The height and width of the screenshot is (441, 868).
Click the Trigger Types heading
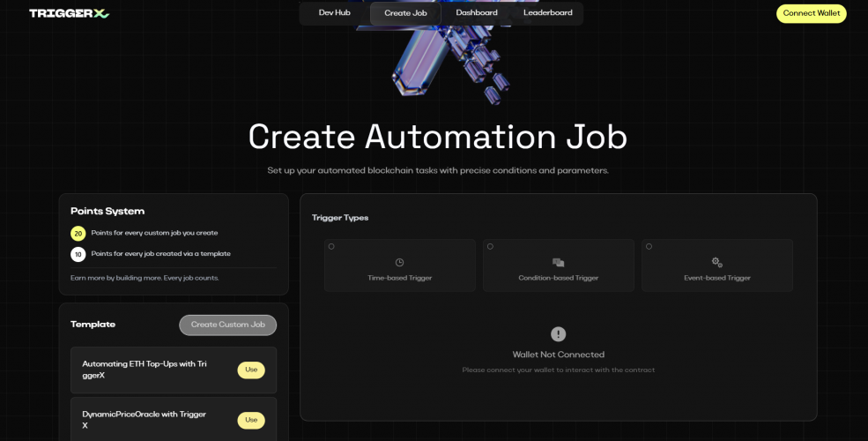coord(340,218)
